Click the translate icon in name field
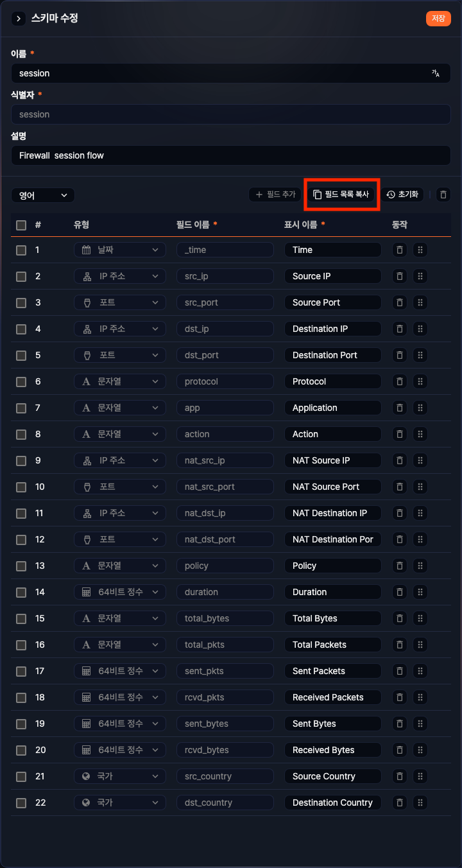462x868 pixels. point(436,74)
